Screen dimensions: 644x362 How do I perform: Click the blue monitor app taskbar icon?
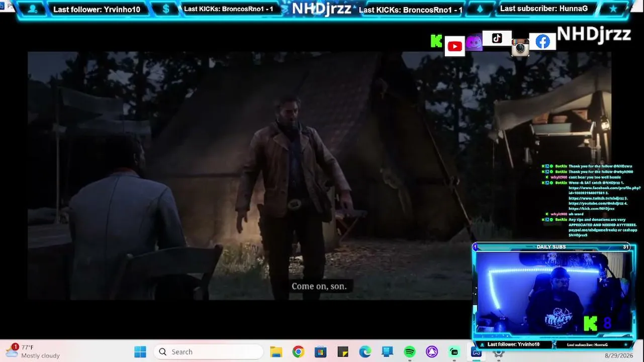[387, 352]
